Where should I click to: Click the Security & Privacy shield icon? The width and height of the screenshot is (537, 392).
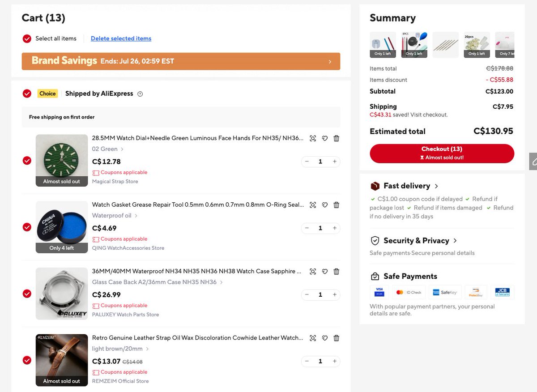coord(375,241)
